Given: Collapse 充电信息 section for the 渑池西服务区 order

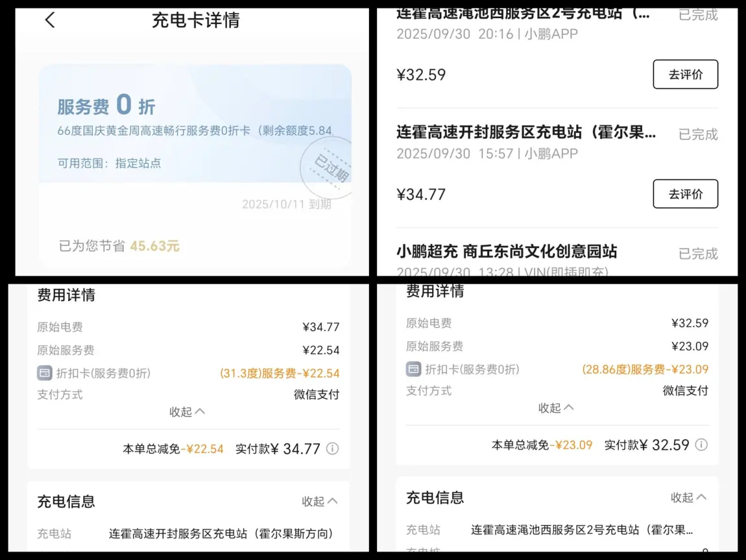Looking at the screenshot, I should (x=688, y=497).
